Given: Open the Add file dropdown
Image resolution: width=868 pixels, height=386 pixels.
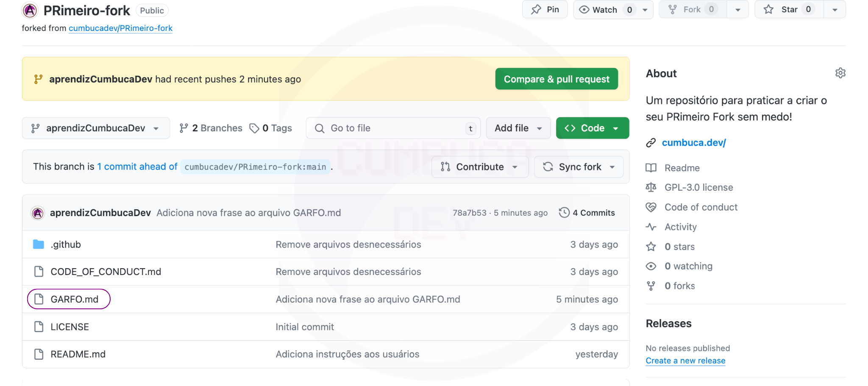Looking at the screenshot, I should (x=518, y=128).
